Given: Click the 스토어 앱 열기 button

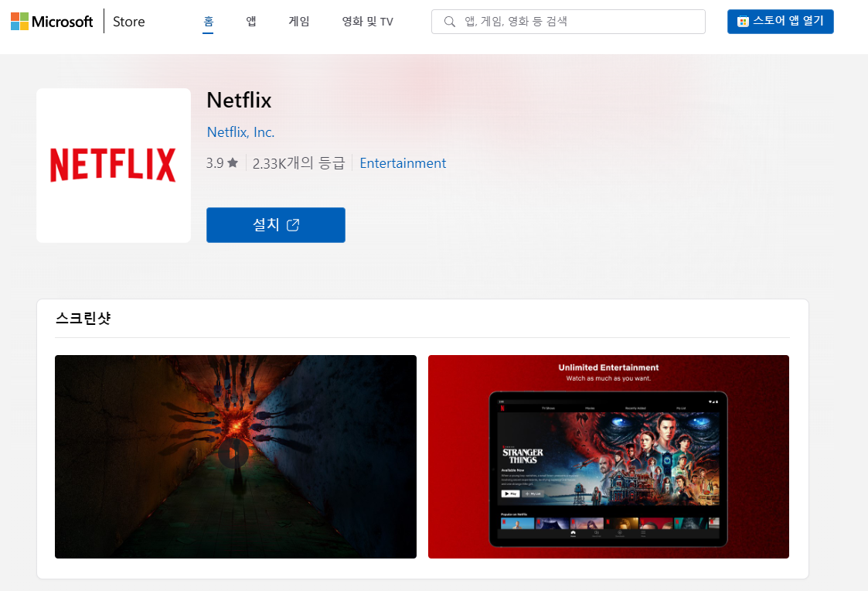Looking at the screenshot, I should [x=780, y=22].
